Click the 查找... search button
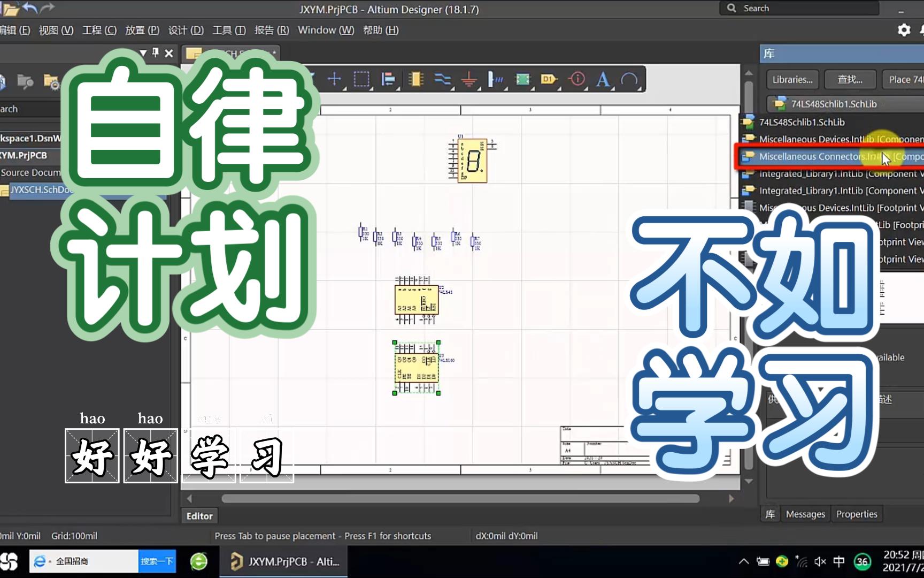This screenshot has width=924, height=578. (x=850, y=79)
